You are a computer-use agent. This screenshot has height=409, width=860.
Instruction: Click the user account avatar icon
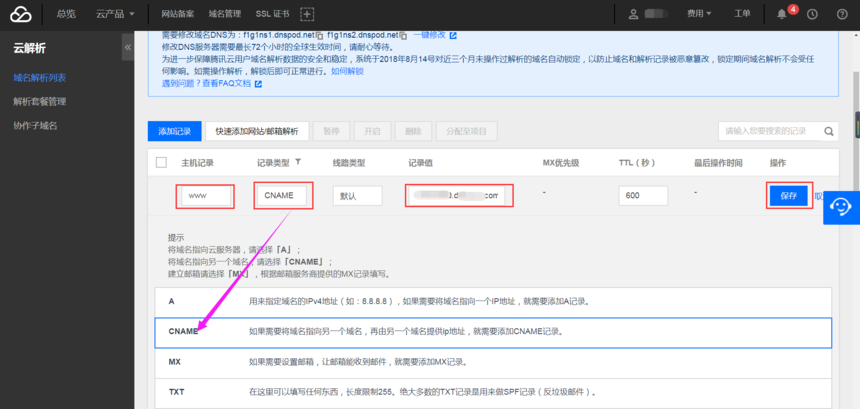(634, 14)
